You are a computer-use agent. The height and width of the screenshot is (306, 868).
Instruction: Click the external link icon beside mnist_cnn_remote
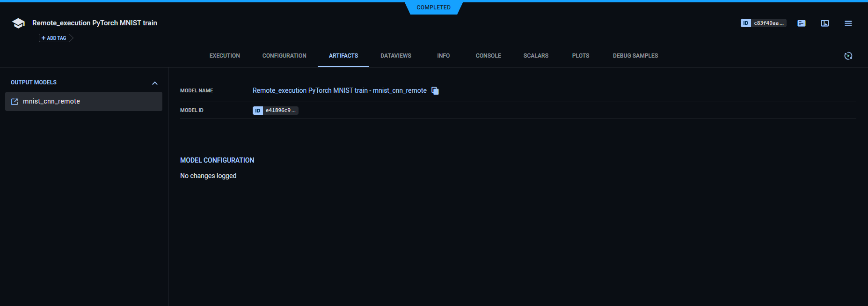click(15, 102)
